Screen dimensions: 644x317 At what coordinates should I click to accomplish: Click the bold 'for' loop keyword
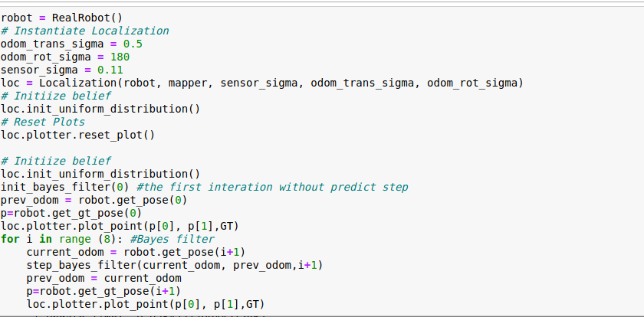click(x=10, y=239)
